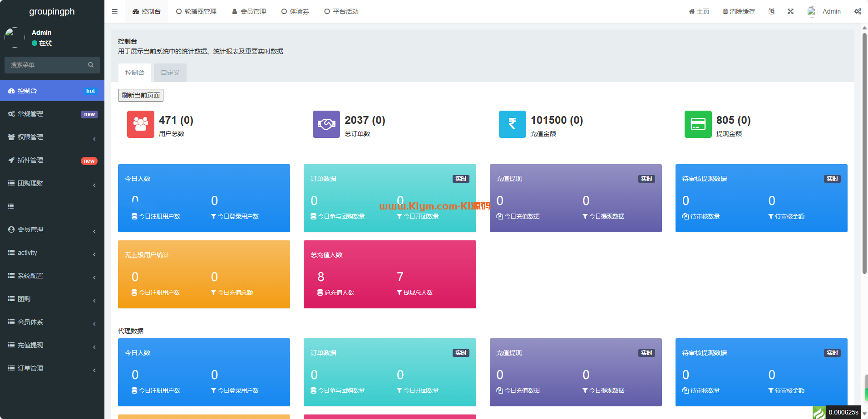Expand the 团购理财 sidebar menu
This screenshot has width=868, height=419.
click(52, 183)
